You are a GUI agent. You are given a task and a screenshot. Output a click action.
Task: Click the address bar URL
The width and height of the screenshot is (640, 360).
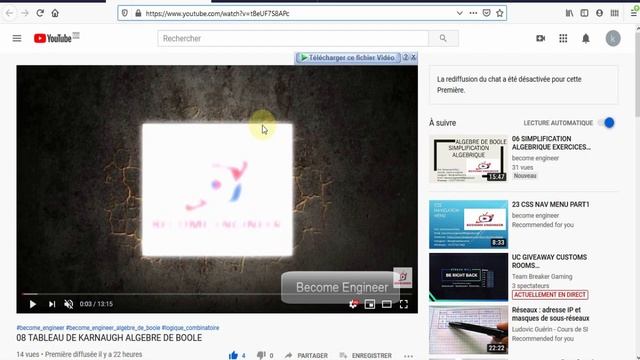(x=217, y=13)
